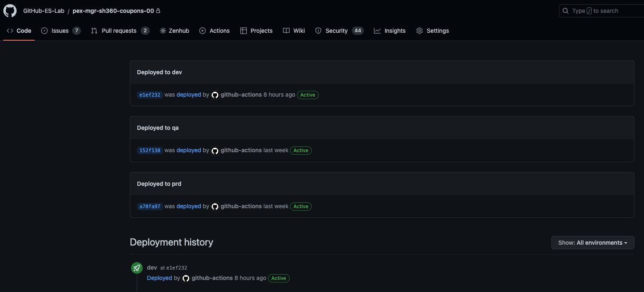This screenshot has width=644, height=292.
Task: Click the Actions play-circle icon
Action: 202,31
